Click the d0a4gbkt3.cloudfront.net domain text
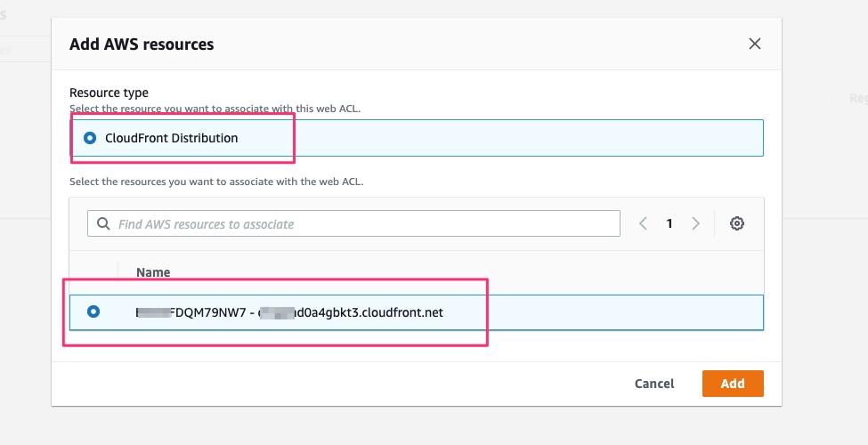Viewport: 868px width, 445px height. click(x=372, y=312)
